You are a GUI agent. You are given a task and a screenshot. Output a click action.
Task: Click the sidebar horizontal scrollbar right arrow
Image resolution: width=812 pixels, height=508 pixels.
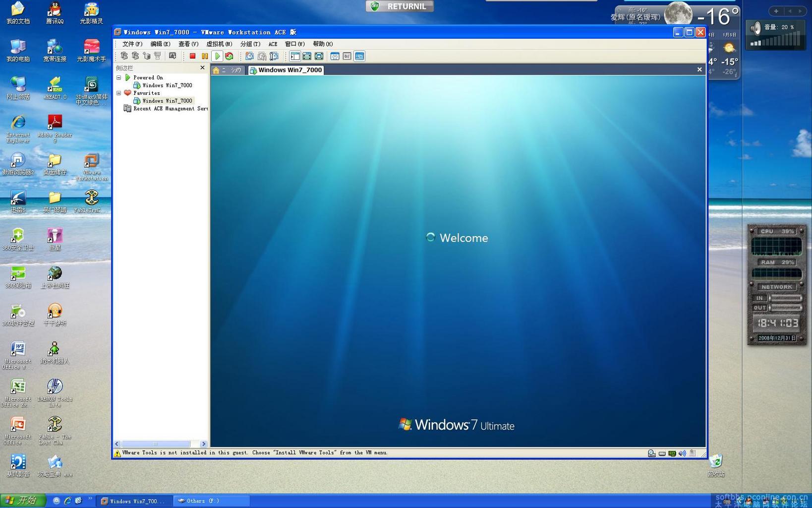(x=203, y=444)
